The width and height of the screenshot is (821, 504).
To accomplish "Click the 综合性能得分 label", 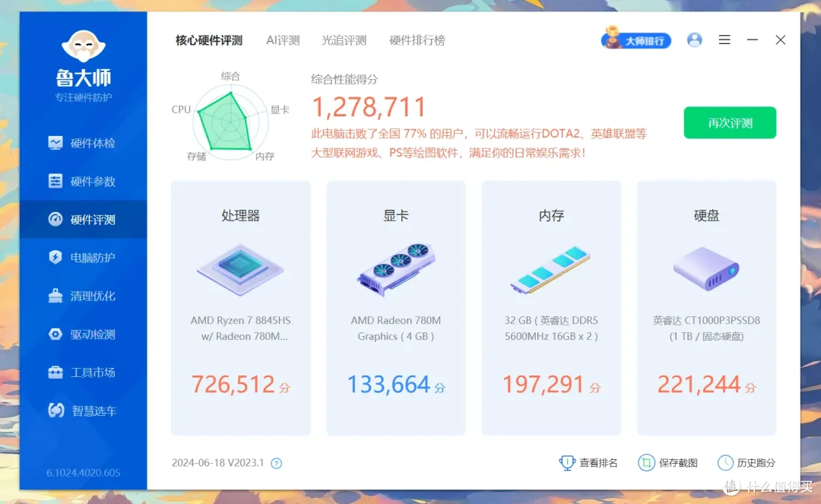I will click(344, 80).
